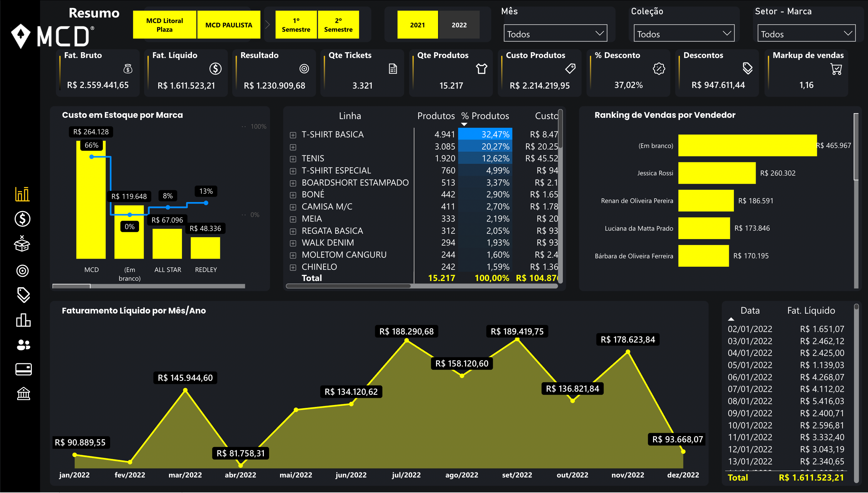Click the target sidebar icon
The height and width of the screenshot is (493, 868).
(22, 270)
